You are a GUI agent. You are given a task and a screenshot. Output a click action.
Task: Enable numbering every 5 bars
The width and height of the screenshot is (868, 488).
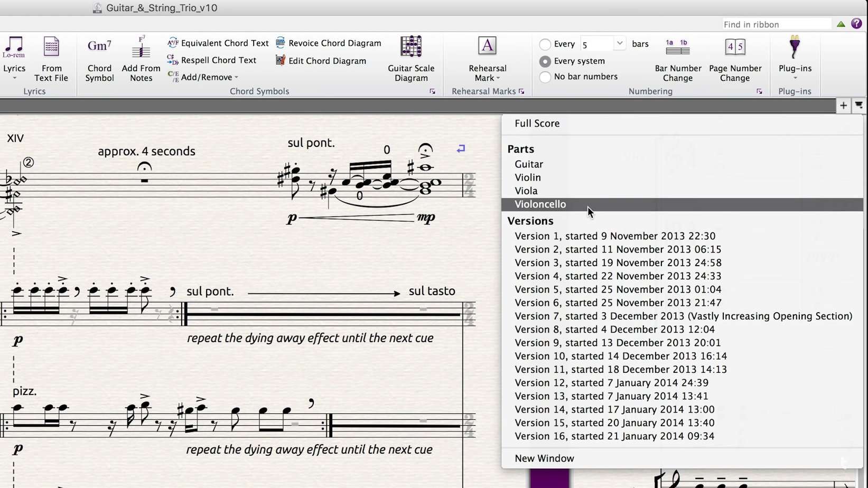tap(545, 44)
